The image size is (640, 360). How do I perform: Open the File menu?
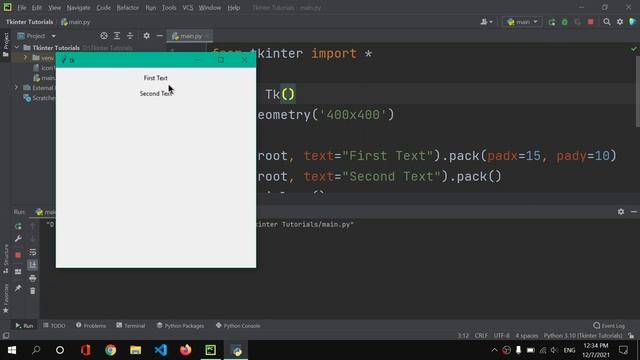pos(21,8)
